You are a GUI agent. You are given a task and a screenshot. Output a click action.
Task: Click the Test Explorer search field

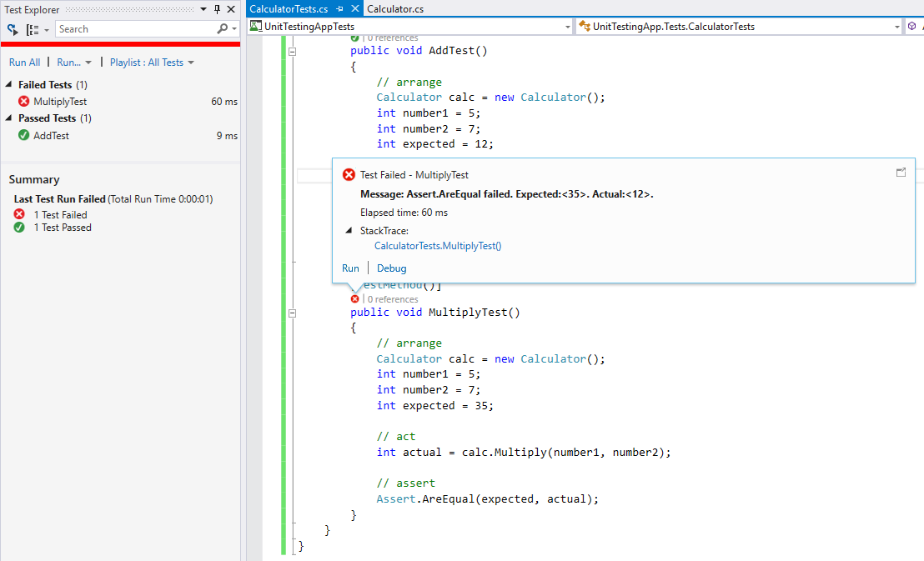(133, 29)
